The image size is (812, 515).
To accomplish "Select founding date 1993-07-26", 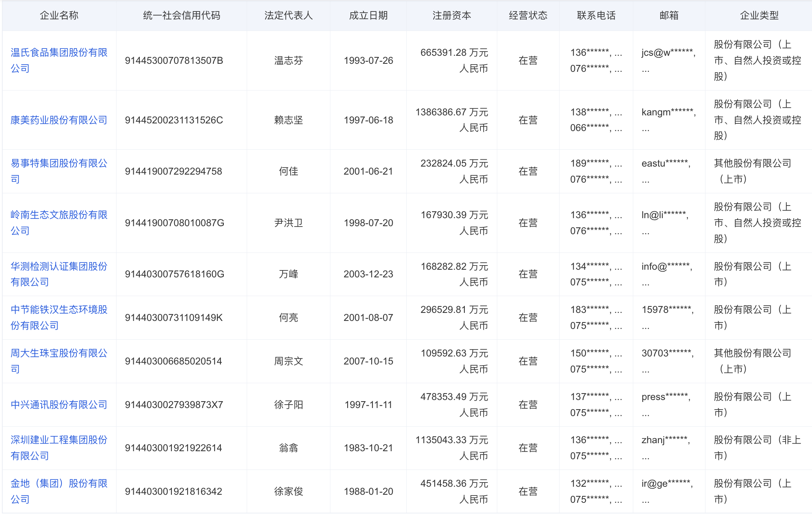I will pyautogui.click(x=368, y=60).
